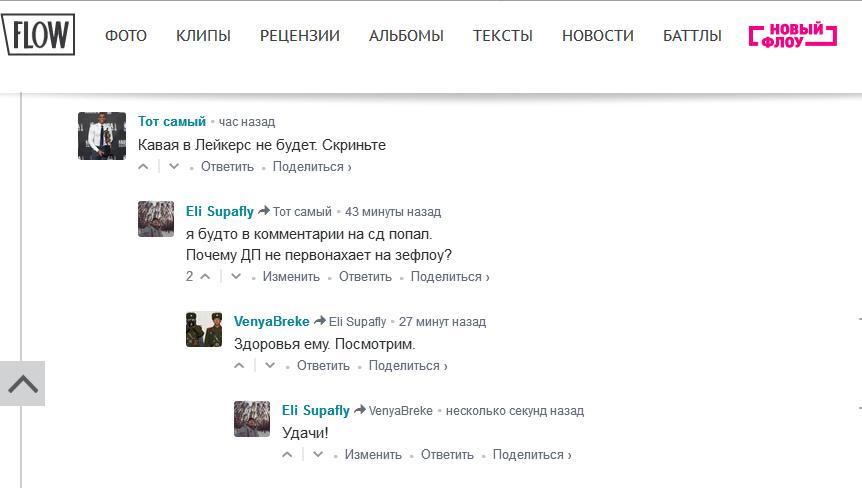Click the avatar of Тот самый
This screenshot has width=862, height=488.
click(102, 136)
